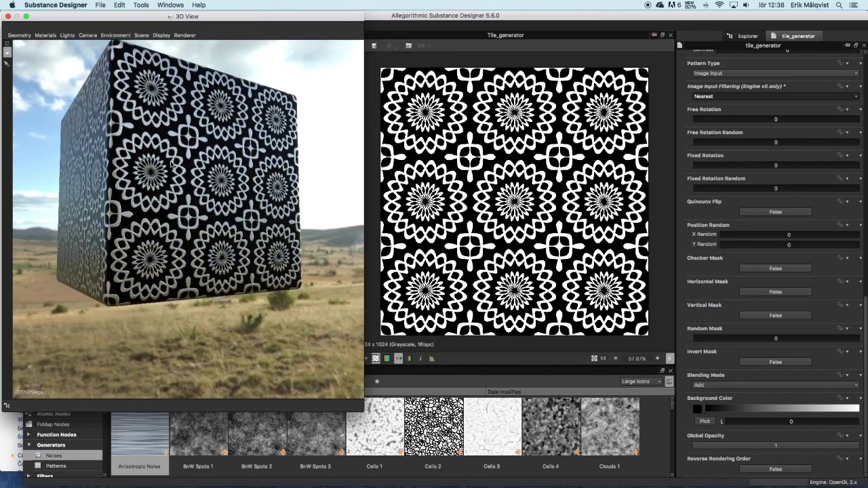868x488 pixels.
Task: Toggle transparency checkerboard in the 2D view
Action: pyautogui.click(x=376, y=358)
